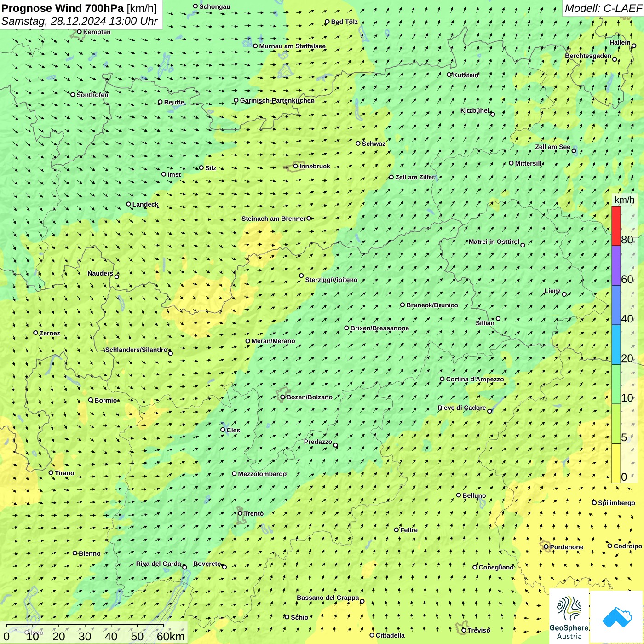
Task: Select the Bruneck/Brunico label
Action: pyautogui.click(x=432, y=305)
